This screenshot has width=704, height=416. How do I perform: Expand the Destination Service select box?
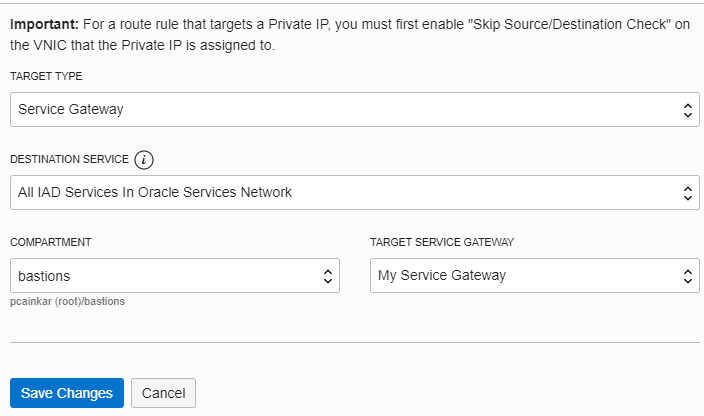tap(354, 192)
